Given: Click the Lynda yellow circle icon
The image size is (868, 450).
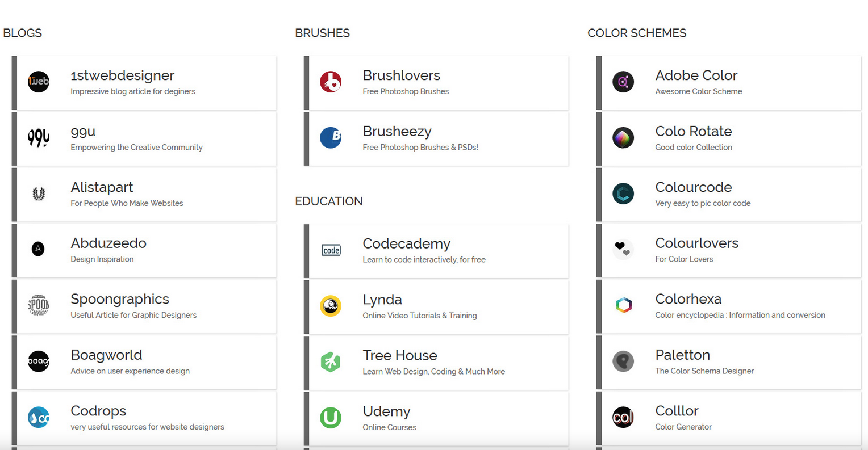Looking at the screenshot, I should coord(331,306).
